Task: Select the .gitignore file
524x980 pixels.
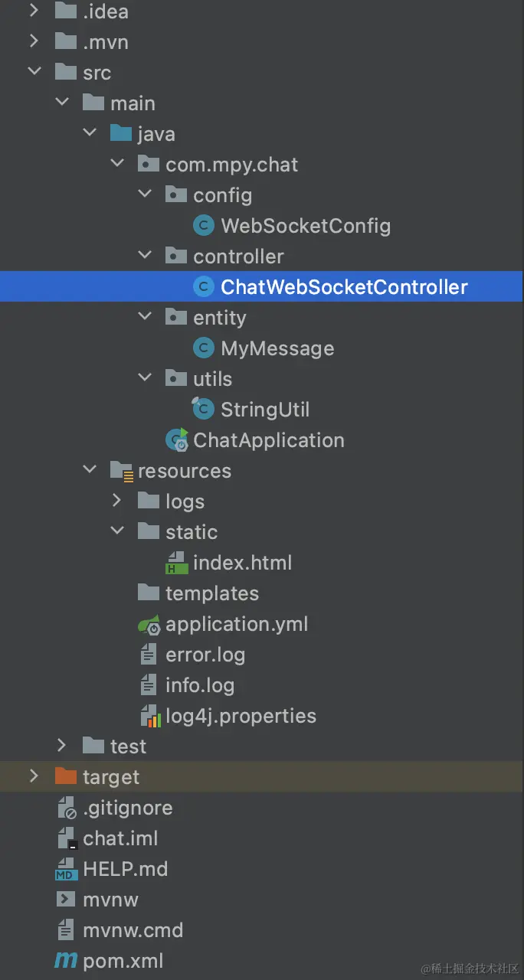Action: pyautogui.click(x=127, y=808)
